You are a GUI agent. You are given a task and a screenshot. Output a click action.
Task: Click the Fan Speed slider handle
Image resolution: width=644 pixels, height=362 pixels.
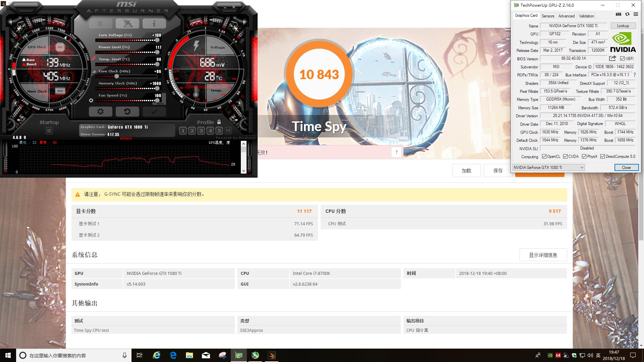tap(157, 101)
